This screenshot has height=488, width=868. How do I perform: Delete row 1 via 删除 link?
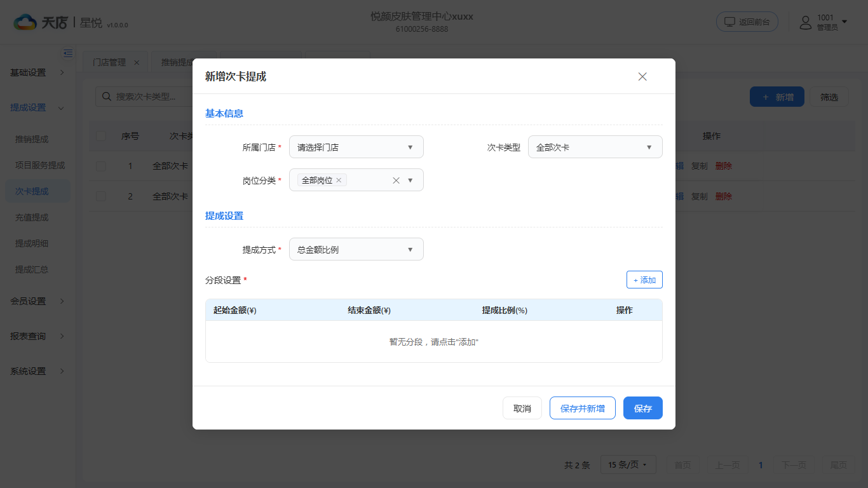point(724,166)
